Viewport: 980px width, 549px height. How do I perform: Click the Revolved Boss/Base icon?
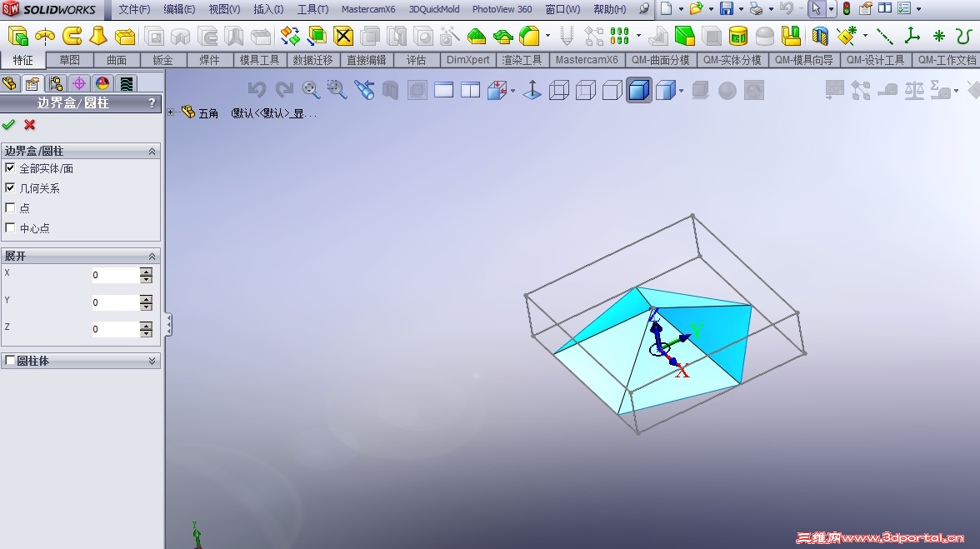(45, 36)
